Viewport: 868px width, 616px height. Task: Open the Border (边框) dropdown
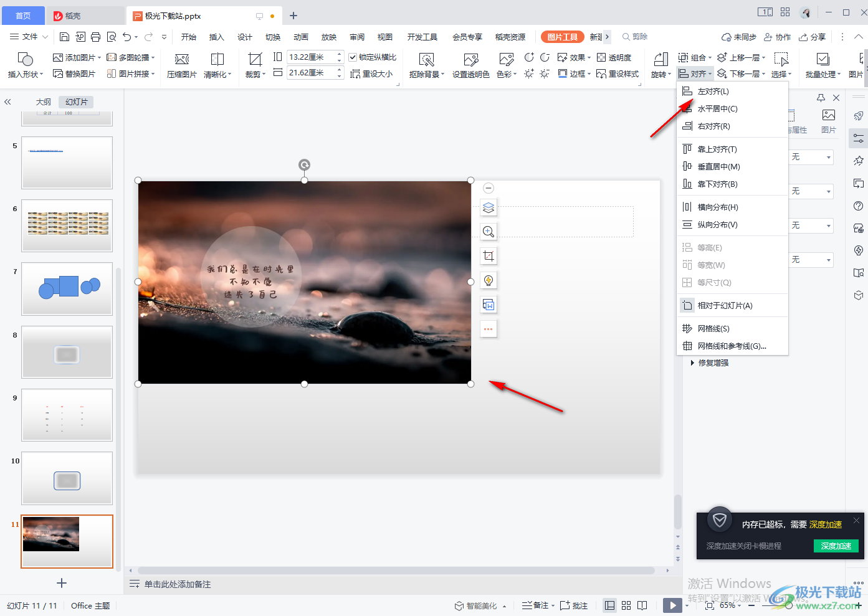click(574, 73)
